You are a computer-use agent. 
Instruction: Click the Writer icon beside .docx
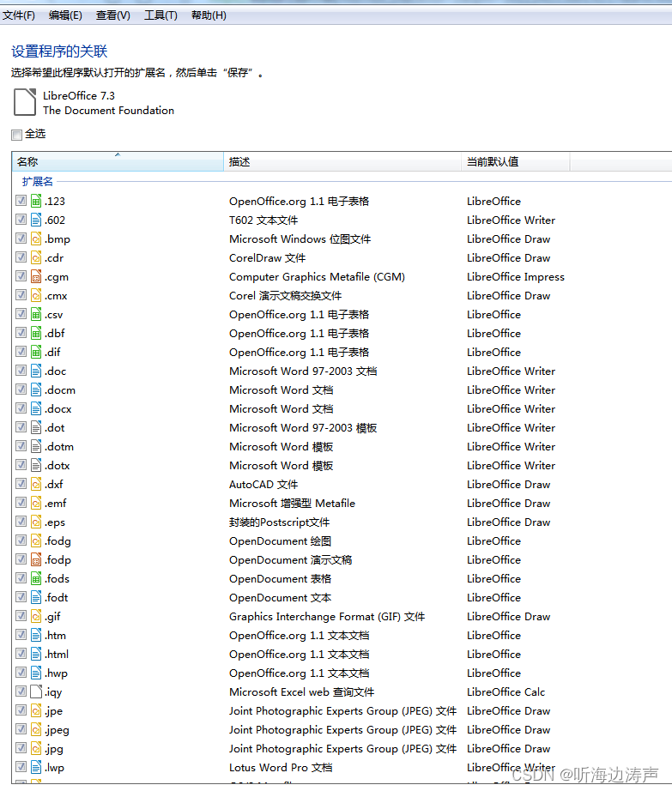coord(36,408)
